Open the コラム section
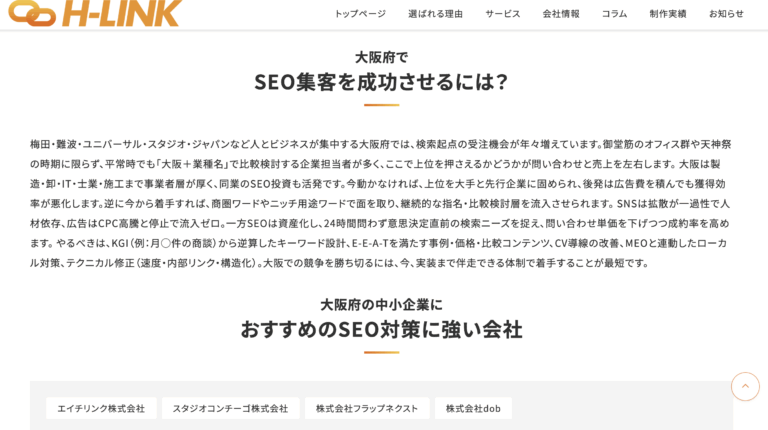This screenshot has width=768, height=430. click(614, 14)
